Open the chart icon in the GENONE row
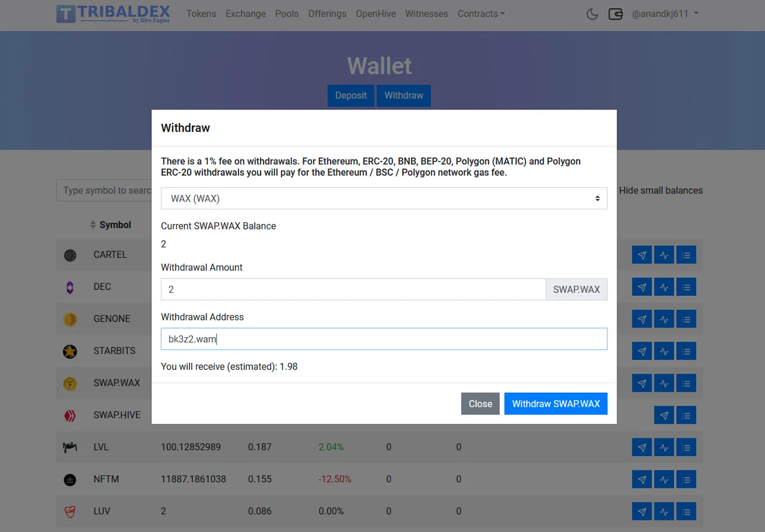Viewport: 765px width, 532px height. (664, 319)
